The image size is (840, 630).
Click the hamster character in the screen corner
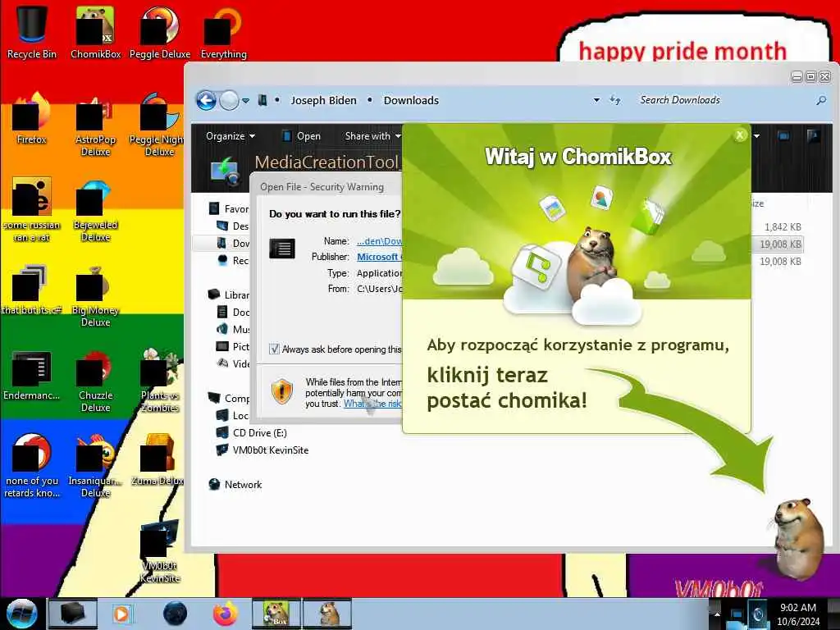coord(799,538)
